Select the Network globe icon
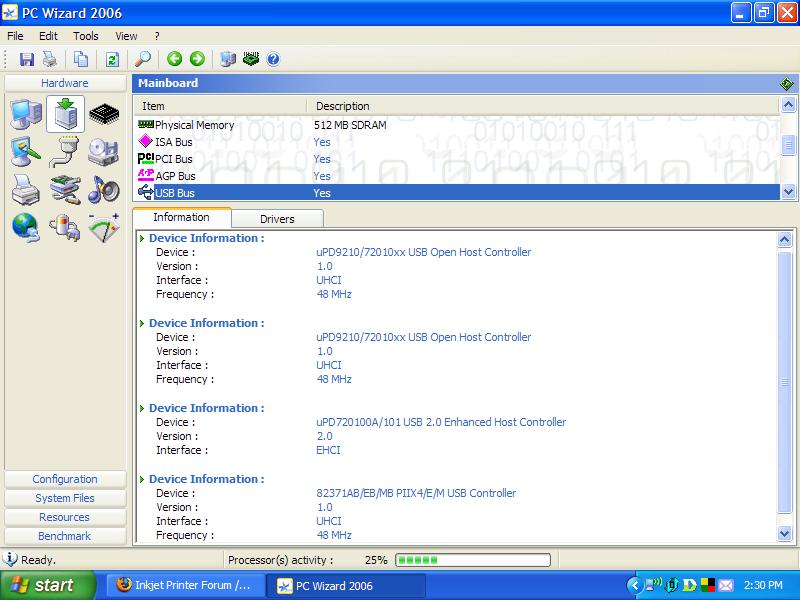The width and height of the screenshot is (800, 600). coord(26,228)
